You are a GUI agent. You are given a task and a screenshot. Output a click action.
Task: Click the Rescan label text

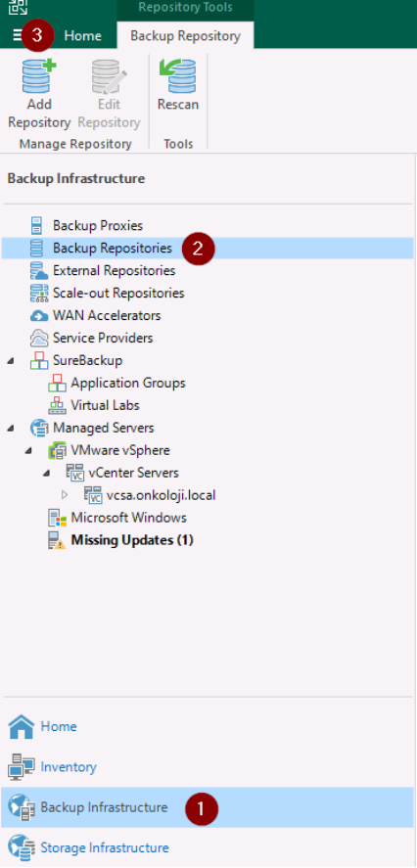(x=178, y=105)
